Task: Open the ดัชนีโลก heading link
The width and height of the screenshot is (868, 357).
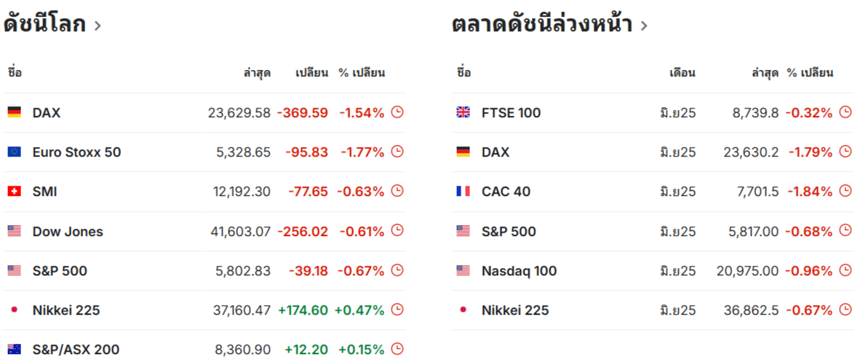Action: [x=45, y=25]
